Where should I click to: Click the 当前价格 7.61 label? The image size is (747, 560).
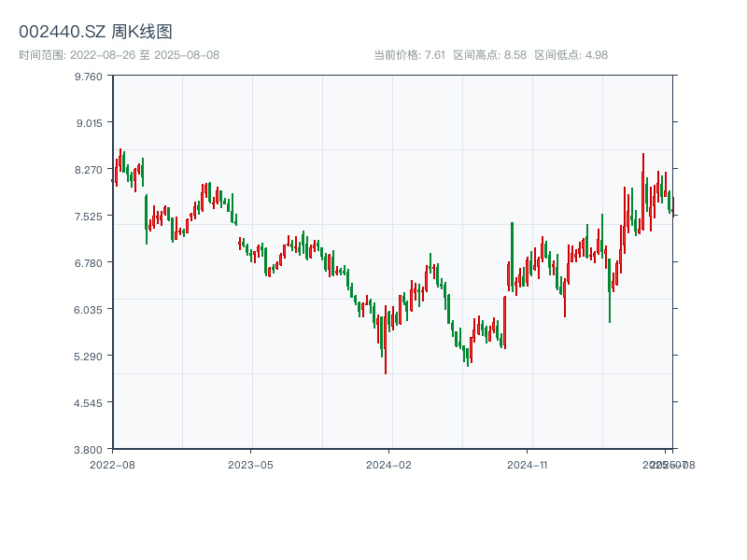pyautogui.click(x=409, y=55)
